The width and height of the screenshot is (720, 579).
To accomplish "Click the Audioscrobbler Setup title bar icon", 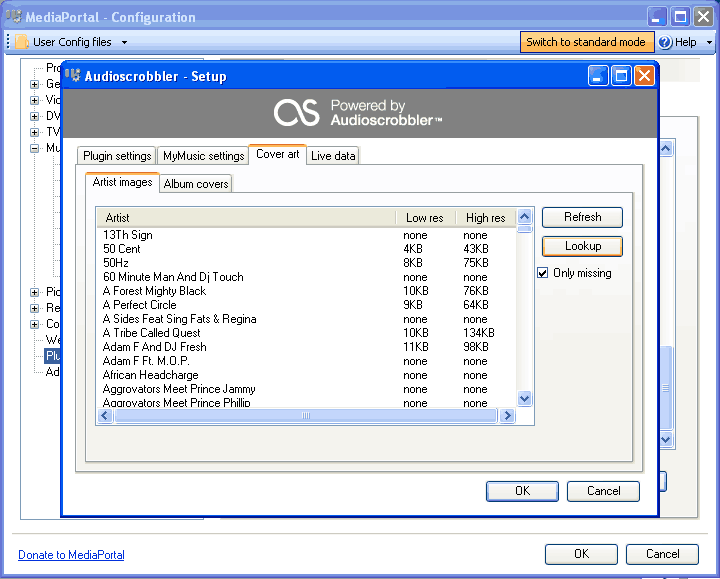I will pyautogui.click(x=73, y=75).
